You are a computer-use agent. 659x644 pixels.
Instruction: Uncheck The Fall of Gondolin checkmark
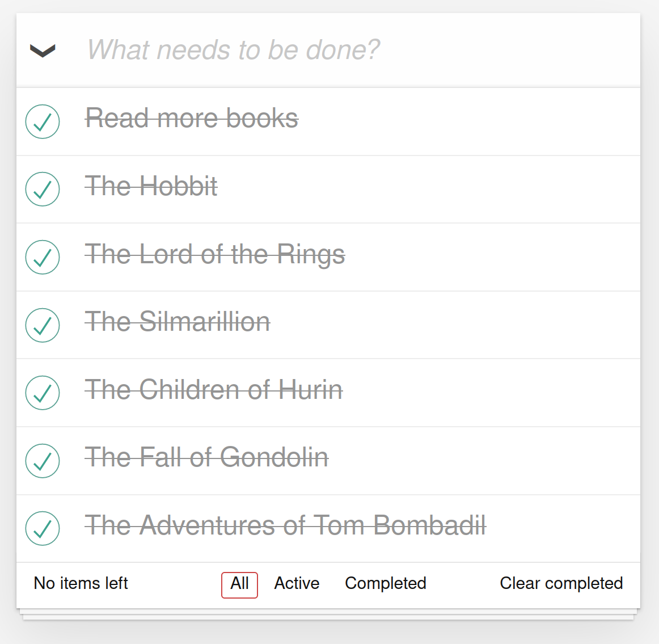pos(43,461)
